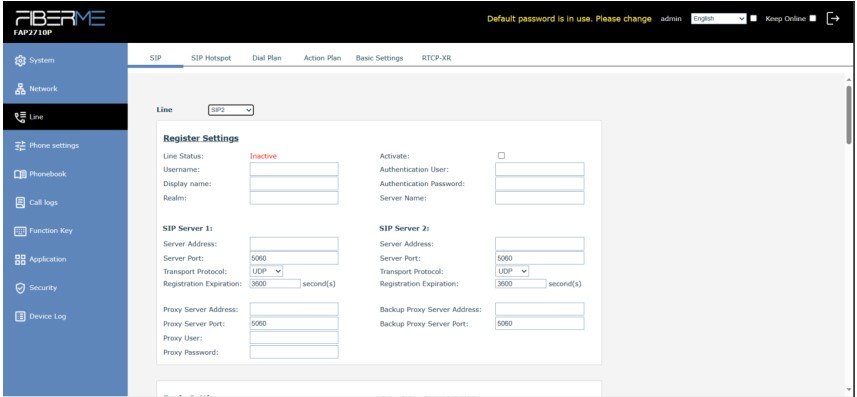Image resolution: width=857 pixels, height=397 pixels.
Task: Switch to the SIP Hotspot tab
Action: tap(211, 58)
